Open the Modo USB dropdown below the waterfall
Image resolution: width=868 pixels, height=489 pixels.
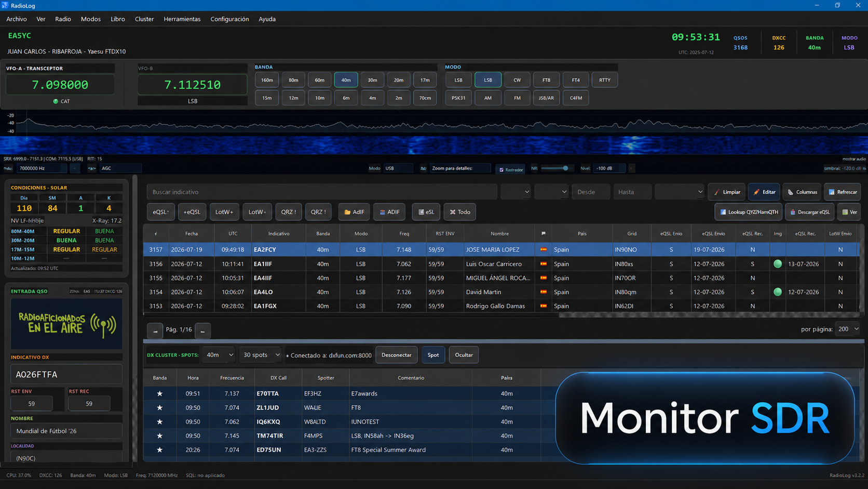(398, 168)
